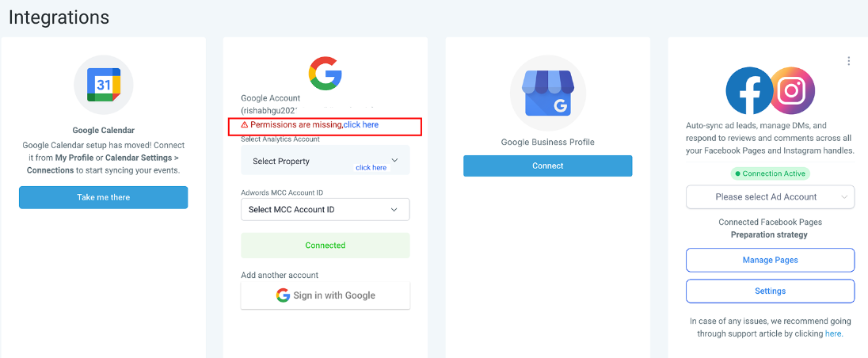Sign in with Google
Screen dimensions: 868x358
point(325,295)
